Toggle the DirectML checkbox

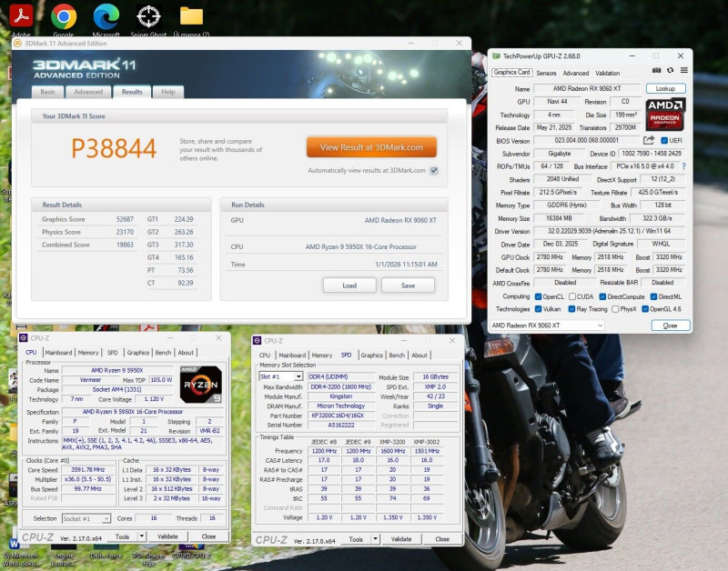(x=653, y=296)
